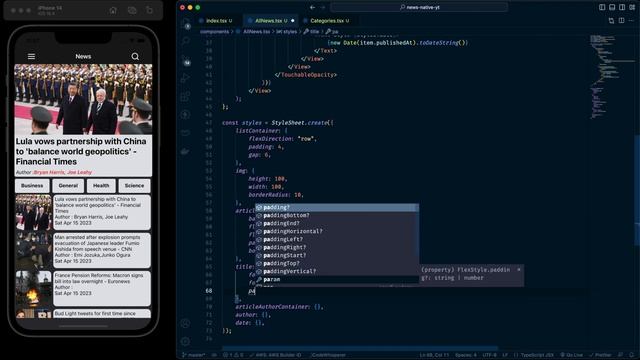Click TypeScript JSX language mode
This screenshot has width=640, height=360.
coord(534,355)
